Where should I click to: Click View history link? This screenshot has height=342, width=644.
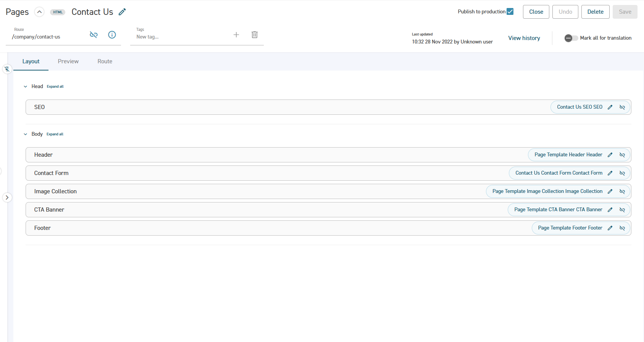524,38
